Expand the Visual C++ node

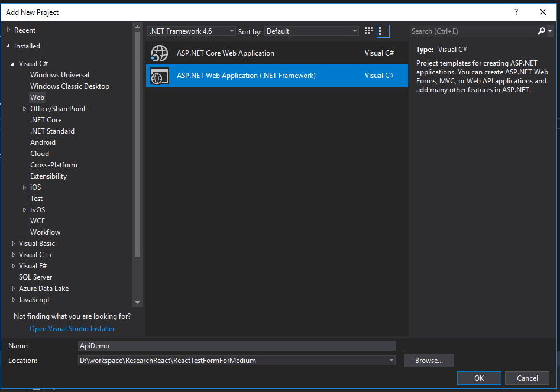(13, 255)
